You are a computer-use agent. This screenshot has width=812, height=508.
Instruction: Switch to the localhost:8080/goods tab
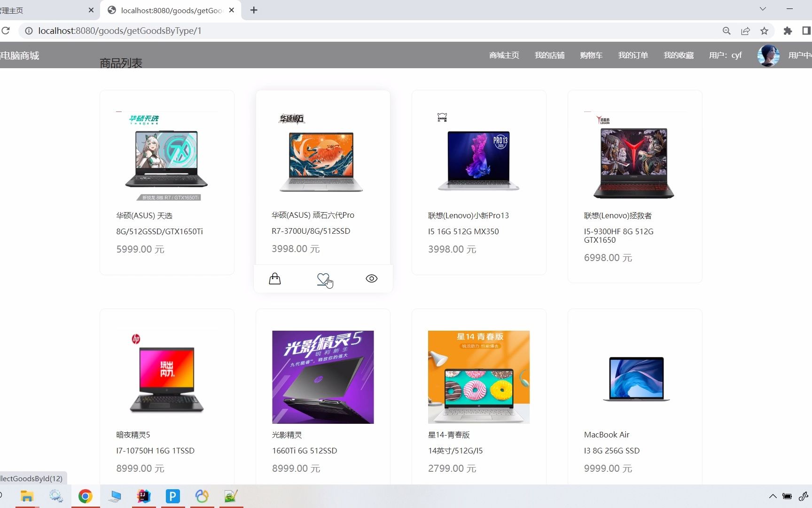[x=171, y=10]
